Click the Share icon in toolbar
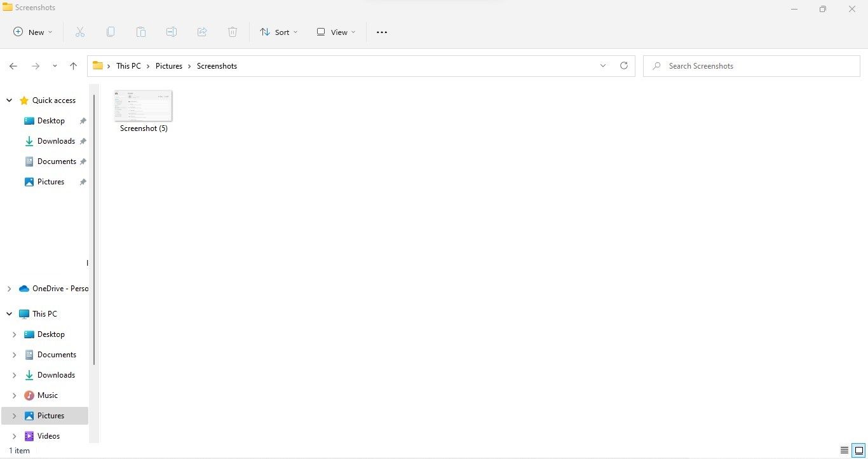Image resolution: width=868 pixels, height=459 pixels. tap(202, 32)
